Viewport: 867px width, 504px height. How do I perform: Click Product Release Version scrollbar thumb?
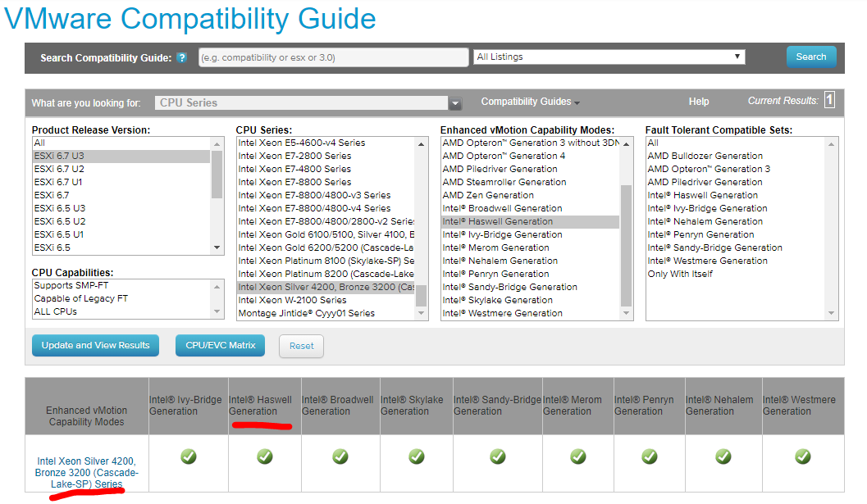(217, 175)
